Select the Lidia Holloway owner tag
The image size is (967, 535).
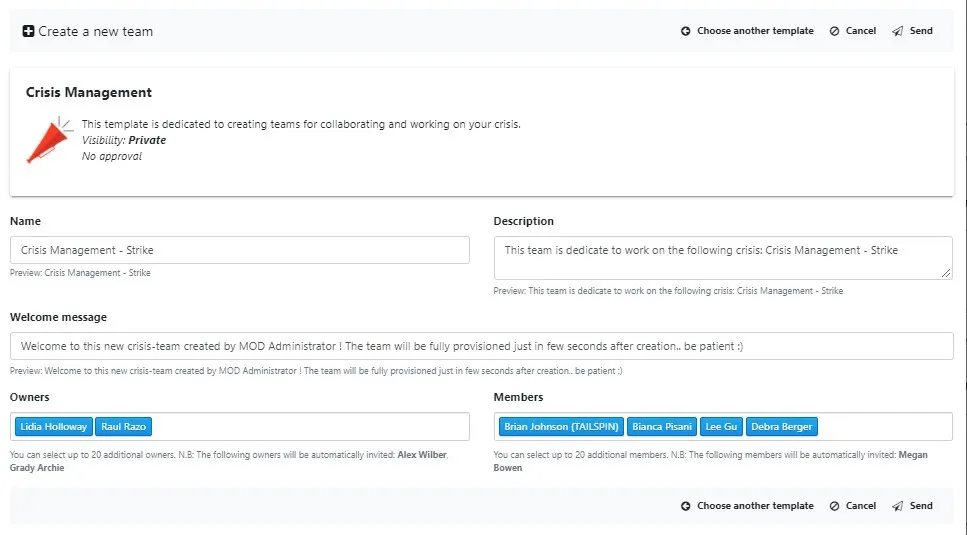54,427
